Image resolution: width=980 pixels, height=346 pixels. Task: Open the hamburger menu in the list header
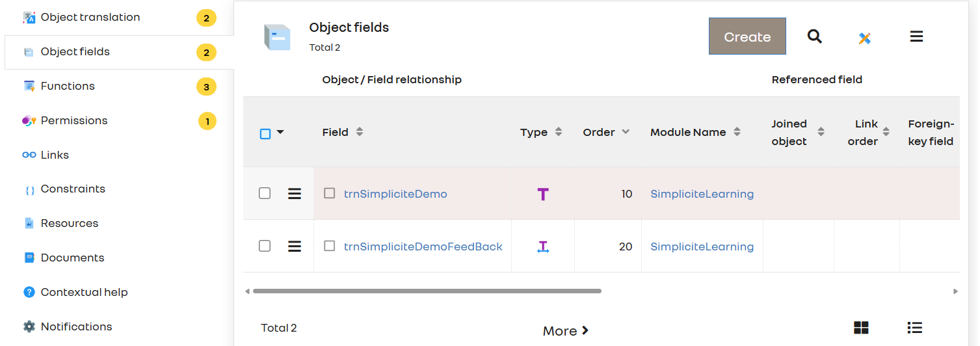tap(916, 36)
